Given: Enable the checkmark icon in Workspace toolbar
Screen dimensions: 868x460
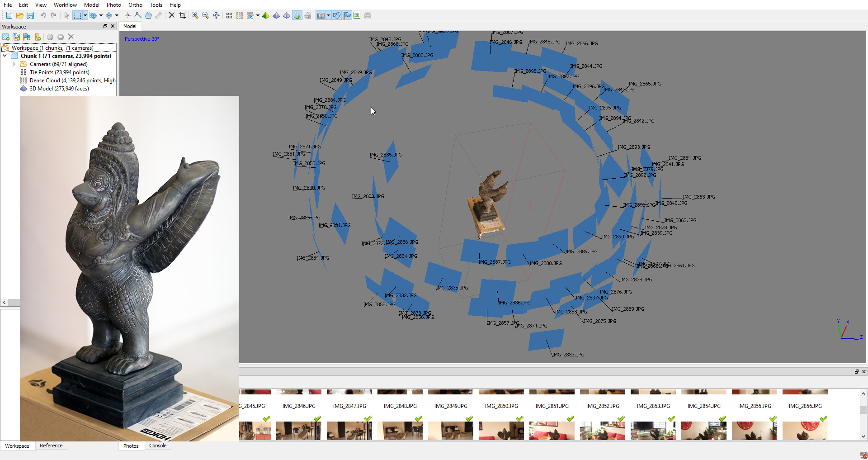Looking at the screenshot, I should click(x=50, y=37).
